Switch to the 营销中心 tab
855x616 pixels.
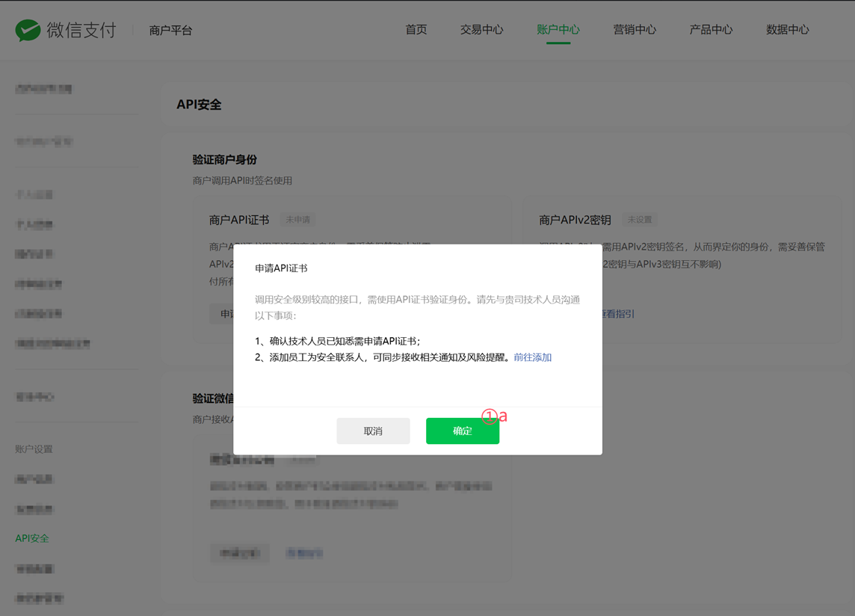(x=635, y=30)
